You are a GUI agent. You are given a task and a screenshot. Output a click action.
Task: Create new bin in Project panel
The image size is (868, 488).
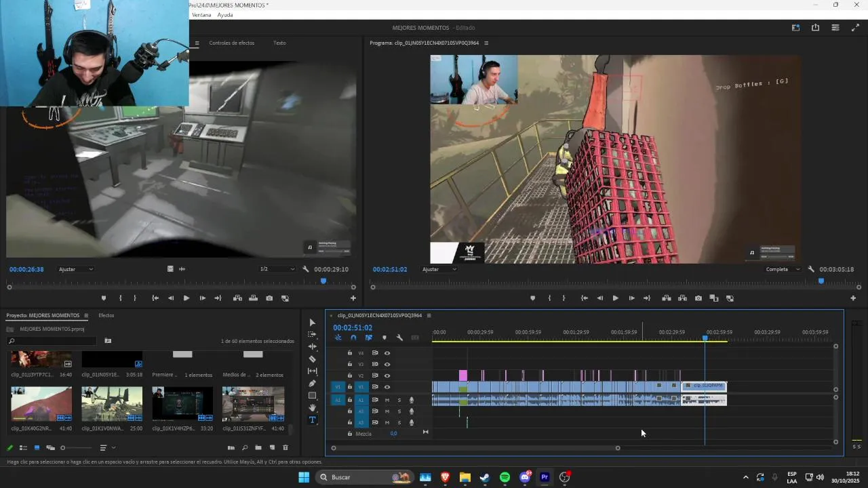click(x=258, y=448)
